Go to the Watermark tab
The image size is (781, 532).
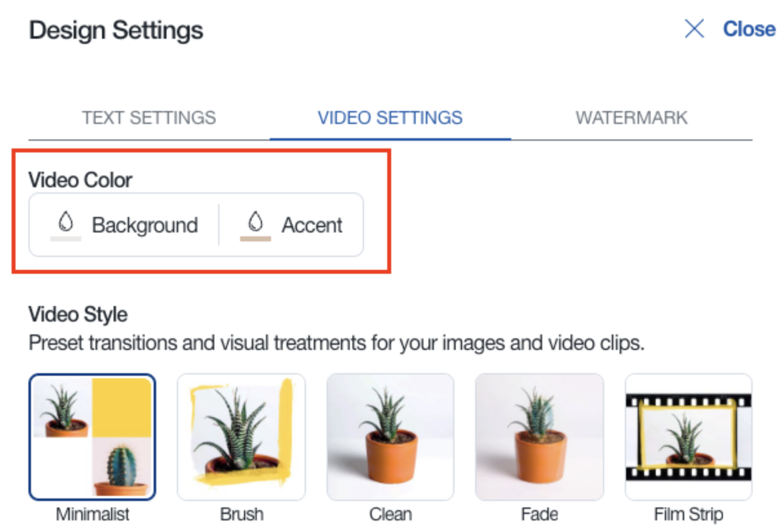(631, 118)
